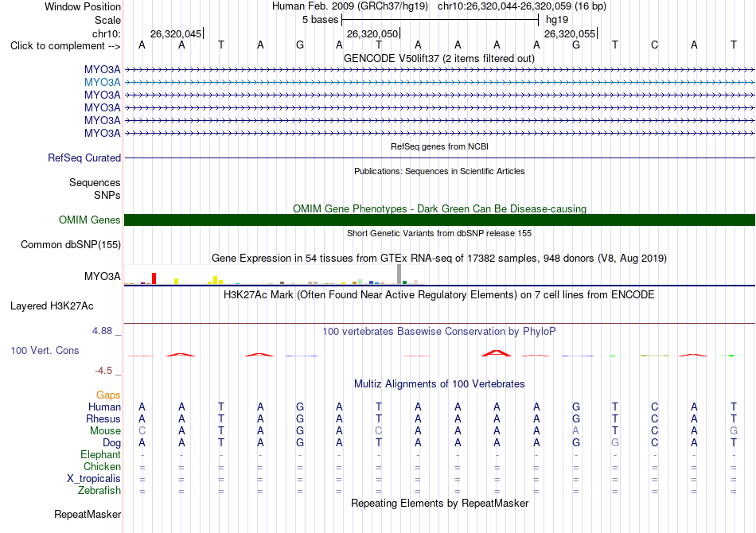Screen dimensions: 756x533
Task: Click the Chicken species row label
Action: pos(102,466)
